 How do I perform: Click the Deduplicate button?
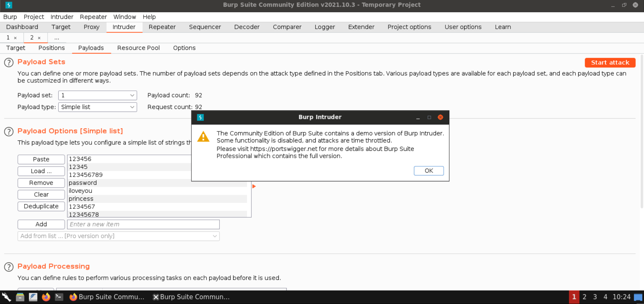click(x=41, y=206)
